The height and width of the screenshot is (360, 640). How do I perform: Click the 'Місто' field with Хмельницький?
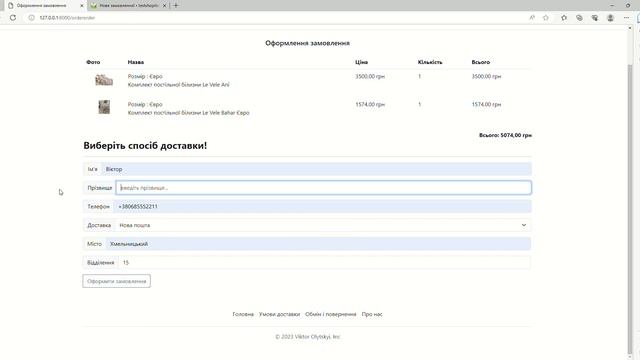[x=318, y=244]
